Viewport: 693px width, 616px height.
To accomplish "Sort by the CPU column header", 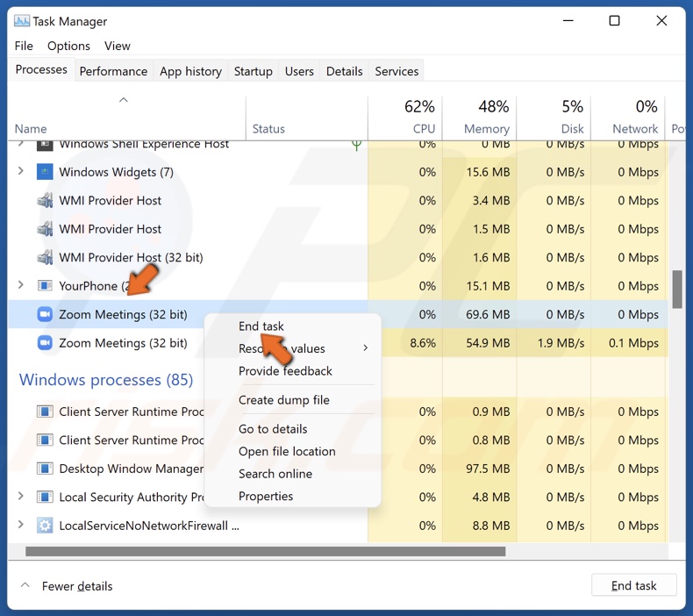I will tap(405, 118).
